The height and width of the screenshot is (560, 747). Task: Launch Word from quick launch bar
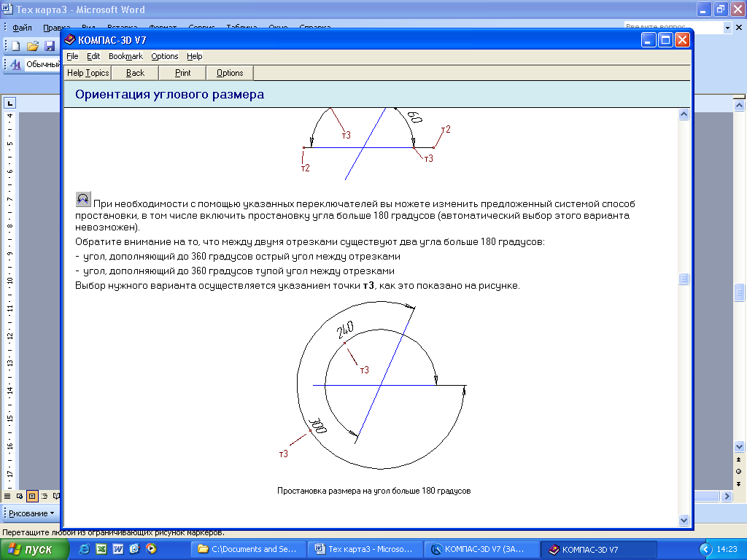117,549
